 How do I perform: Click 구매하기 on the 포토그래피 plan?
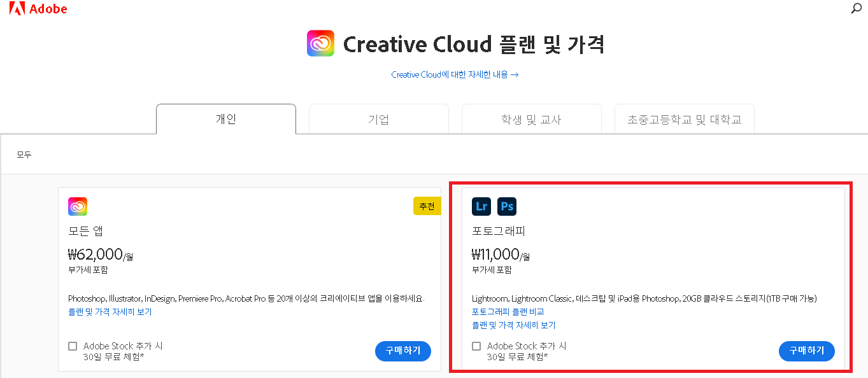pyautogui.click(x=807, y=351)
